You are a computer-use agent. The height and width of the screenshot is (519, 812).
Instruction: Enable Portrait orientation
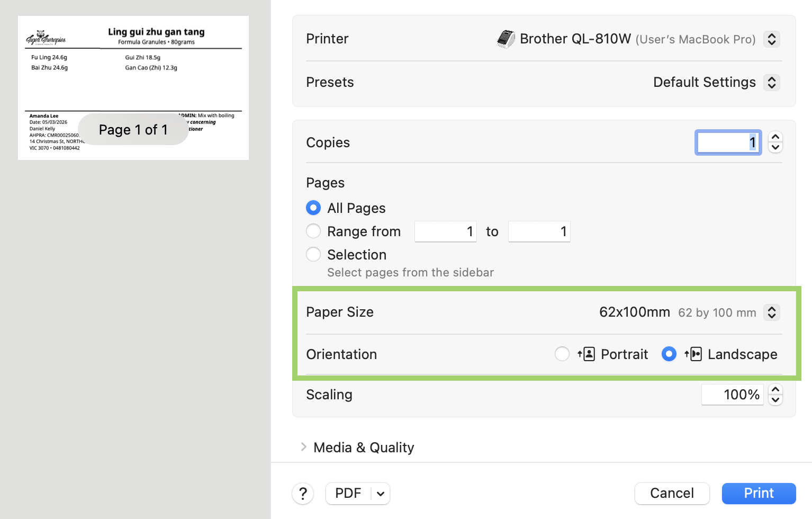click(x=562, y=354)
